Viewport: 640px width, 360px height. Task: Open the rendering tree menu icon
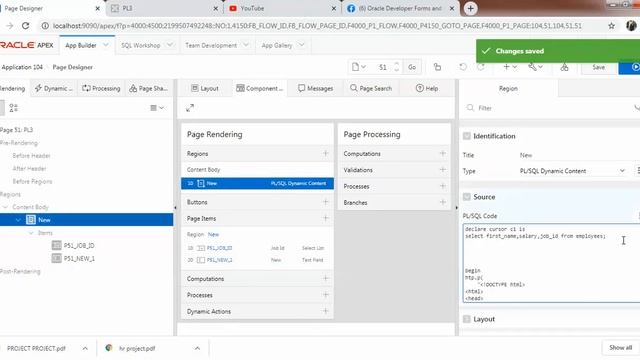point(157,108)
